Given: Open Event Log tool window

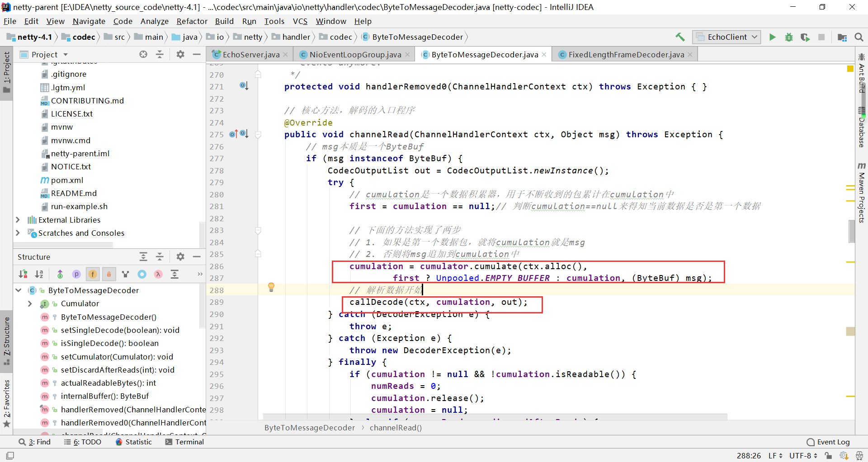Looking at the screenshot, I should pos(828,442).
